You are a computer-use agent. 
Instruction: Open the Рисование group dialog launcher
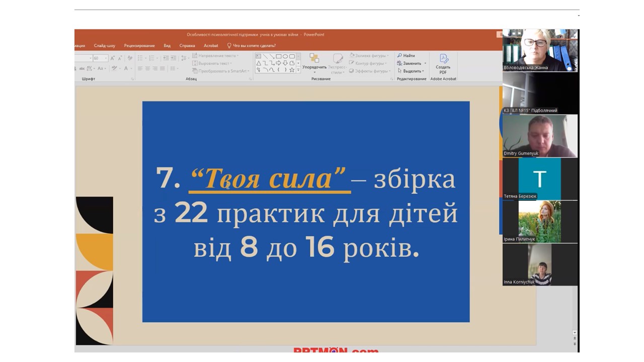(x=391, y=79)
